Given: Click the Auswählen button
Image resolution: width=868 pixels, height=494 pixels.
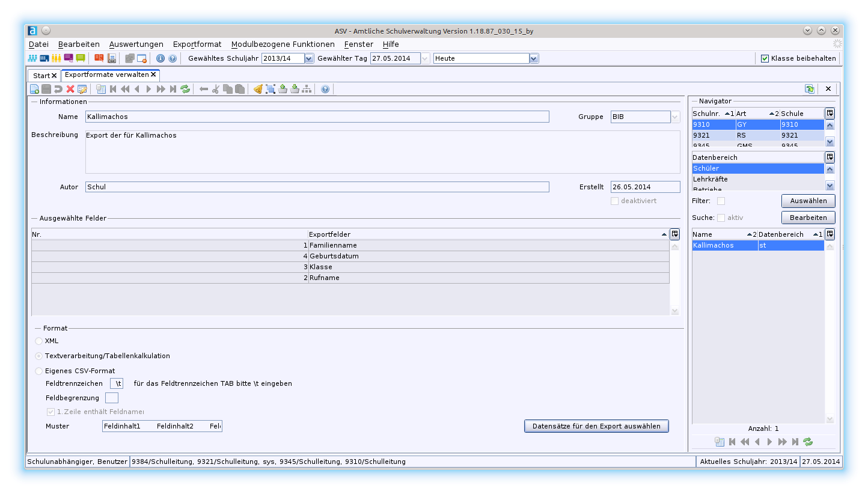Looking at the screenshot, I should pos(808,201).
